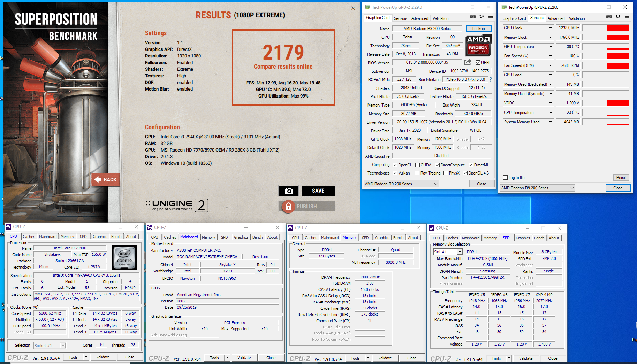Open Graphics tab in CPU-Z Memory window
This screenshot has width=637, height=364.
pos(382,238)
